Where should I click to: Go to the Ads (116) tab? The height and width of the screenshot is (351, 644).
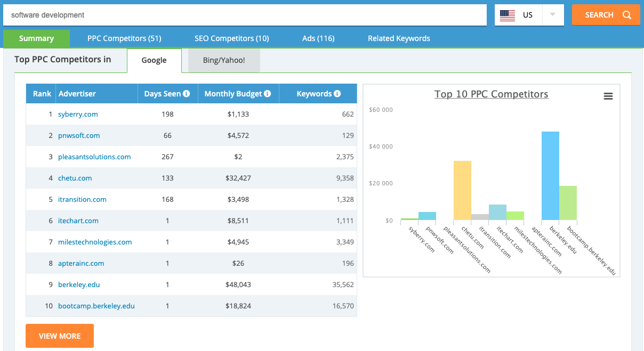(318, 38)
